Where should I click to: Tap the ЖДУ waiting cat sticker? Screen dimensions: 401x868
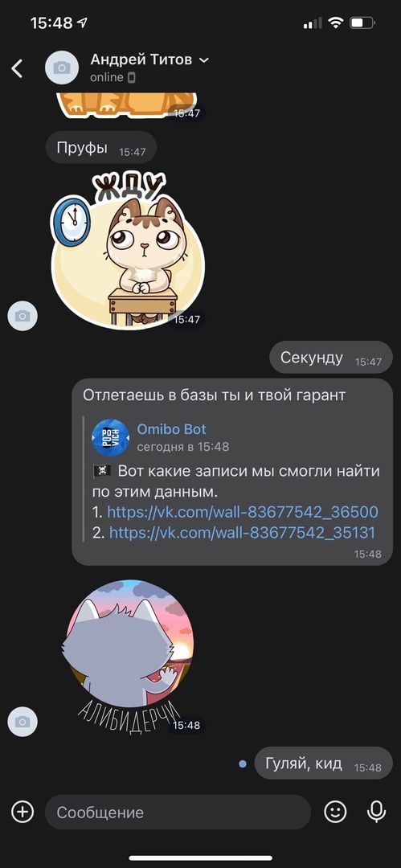click(x=128, y=250)
